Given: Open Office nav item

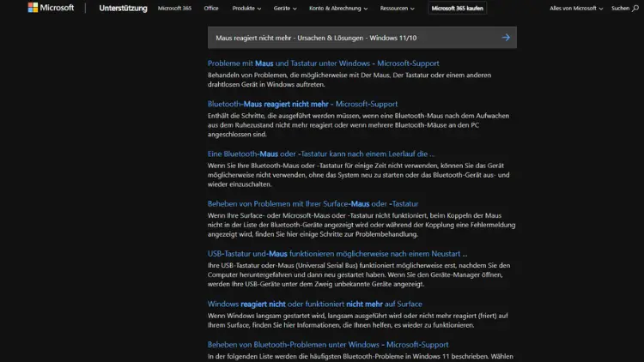Looking at the screenshot, I should pyautogui.click(x=211, y=9).
